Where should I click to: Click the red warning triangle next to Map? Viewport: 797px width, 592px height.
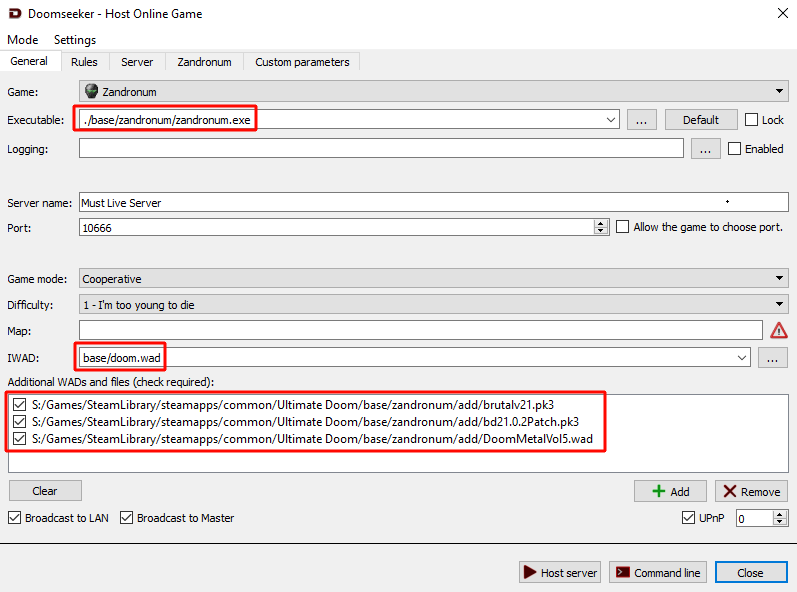tap(778, 330)
